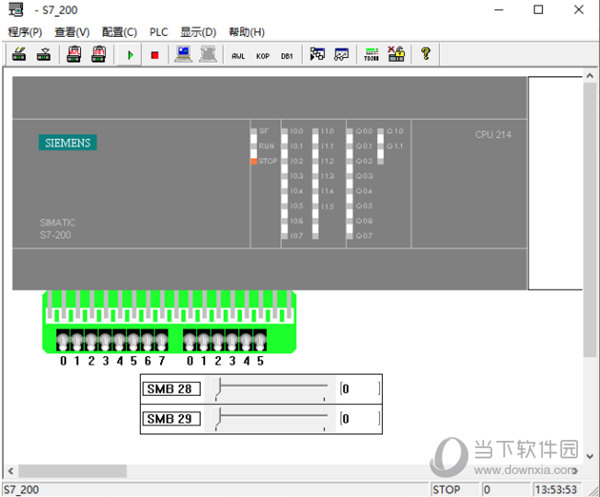Toggle input switch 1 in first bank

click(x=77, y=340)
